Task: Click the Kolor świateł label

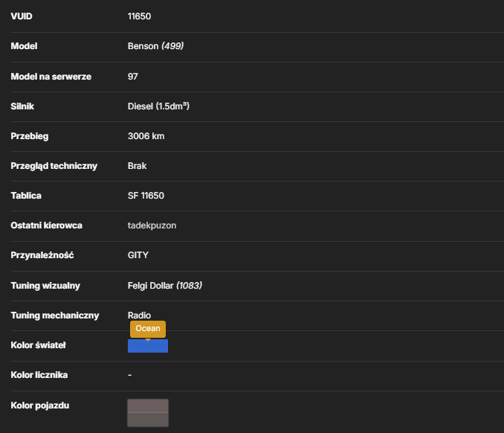Action: pos(38,345)
